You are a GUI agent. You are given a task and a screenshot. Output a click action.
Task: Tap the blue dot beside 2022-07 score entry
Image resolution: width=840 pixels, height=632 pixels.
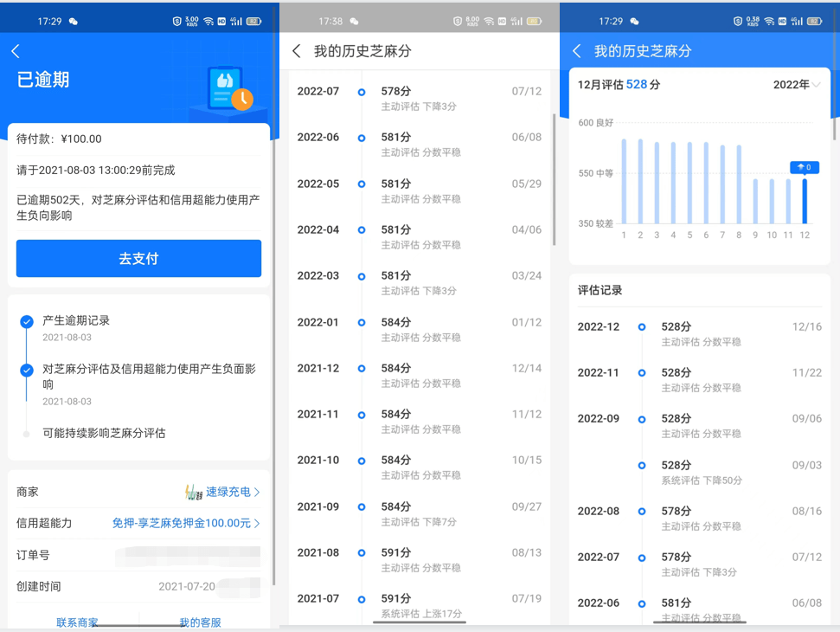click(x=363, y=91)
